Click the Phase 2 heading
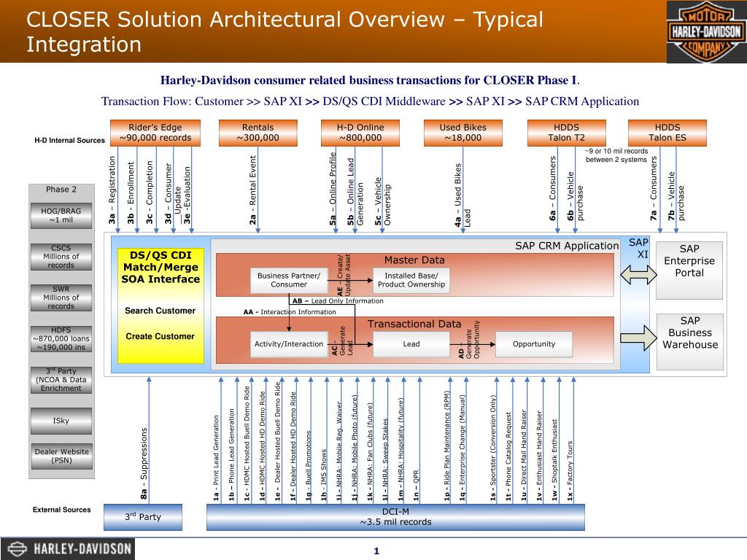 click(x=61, y=190)
